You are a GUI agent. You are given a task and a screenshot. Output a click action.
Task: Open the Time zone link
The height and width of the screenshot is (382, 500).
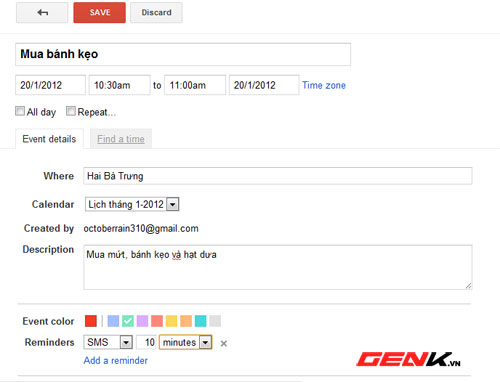pos(324,85)
